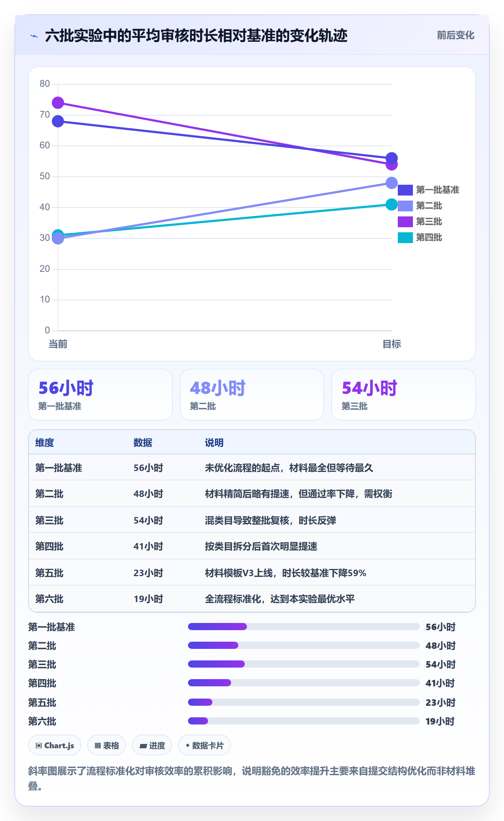Toggle the 第一批基准 legend color swatch

[x=405, y=190]
